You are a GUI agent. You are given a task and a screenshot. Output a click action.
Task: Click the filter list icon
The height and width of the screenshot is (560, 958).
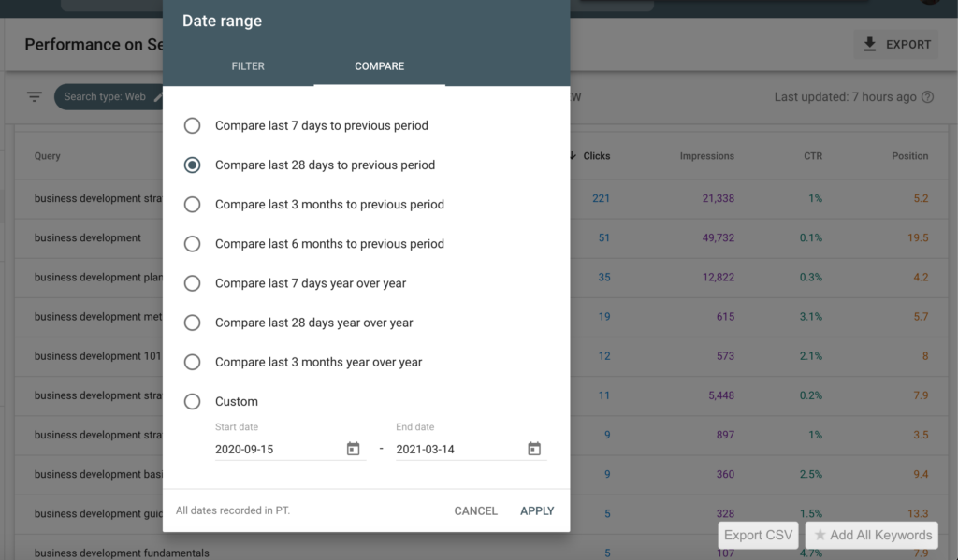(x=35, y=97)
